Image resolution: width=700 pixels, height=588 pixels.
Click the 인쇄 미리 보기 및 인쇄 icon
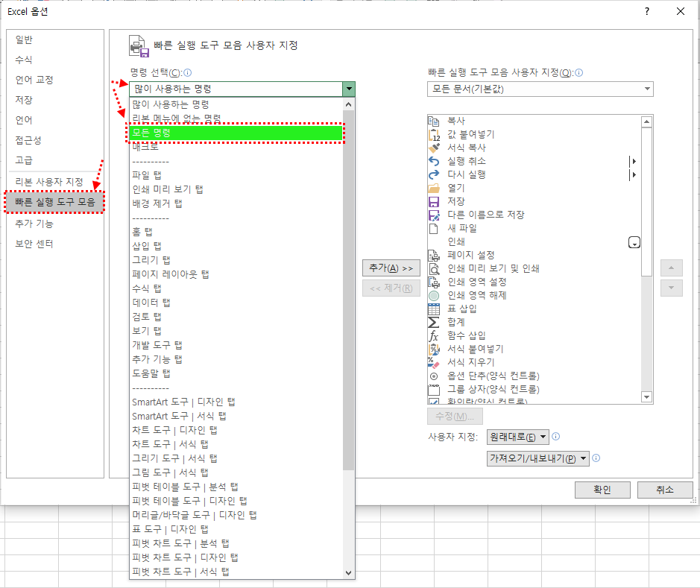coord(433,268)
